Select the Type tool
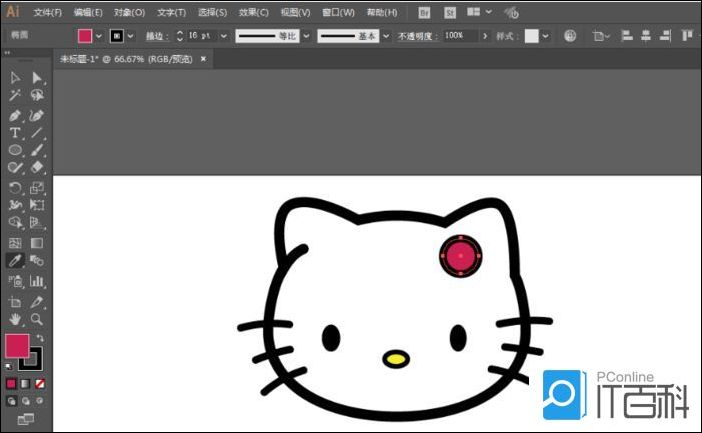The height and width of the screenshot is (433, 702). click(15, 133)
